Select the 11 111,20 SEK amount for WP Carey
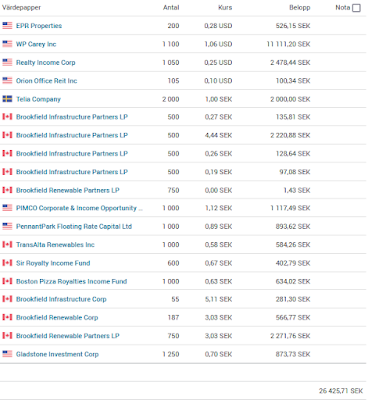The image size is (368, 400). pyautogui.click(x=288, y=44)
